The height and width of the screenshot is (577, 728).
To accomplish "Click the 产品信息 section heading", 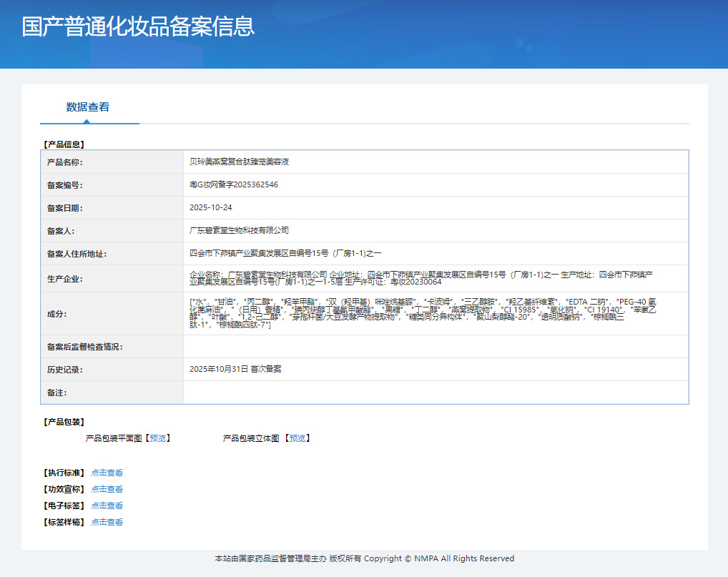I will point(64,144).
